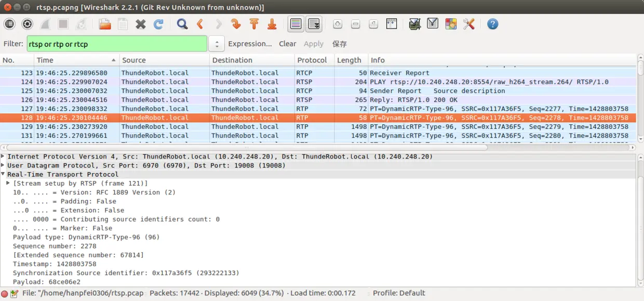The image size is (644, 301).
Task: Select the Payload type: DynamicRTP-Type-96 field
Action: click(86, 237)
